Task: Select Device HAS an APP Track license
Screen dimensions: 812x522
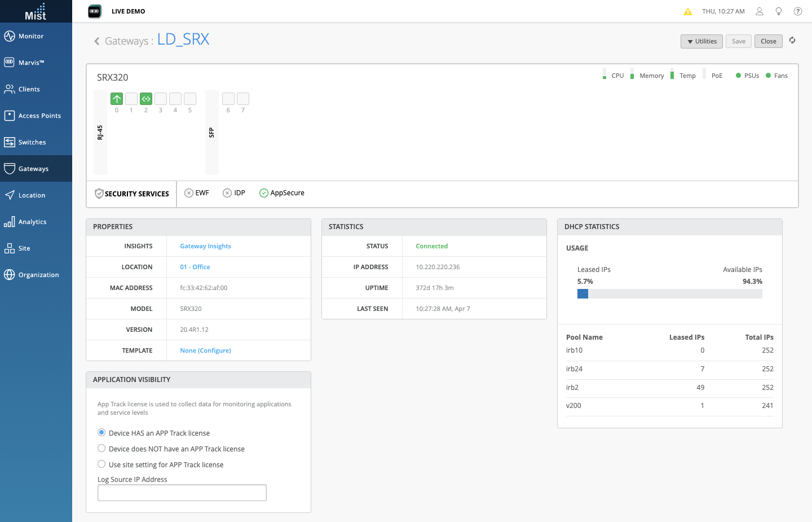Action: click(x=101, y=433)
